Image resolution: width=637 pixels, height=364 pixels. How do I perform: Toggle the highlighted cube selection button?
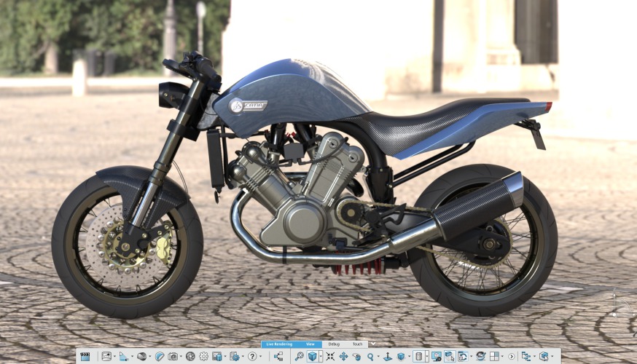[450, 357]
